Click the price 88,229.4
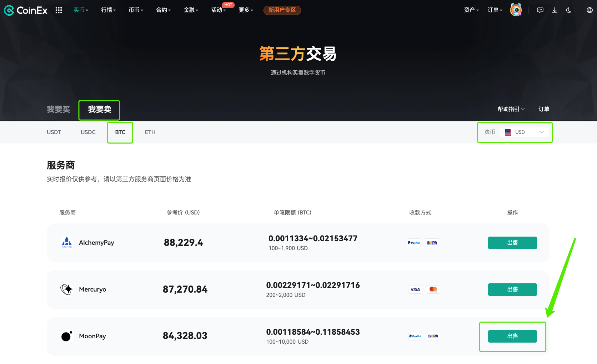Viewport: 597px width, 364px height. (184, 243)
